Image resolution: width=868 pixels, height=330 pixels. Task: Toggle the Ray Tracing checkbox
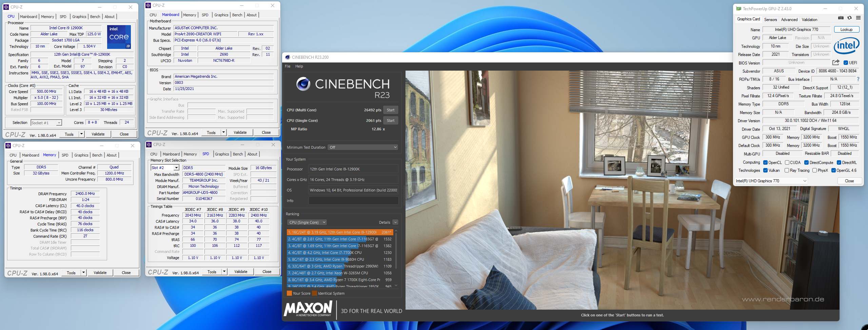(787, 170)
